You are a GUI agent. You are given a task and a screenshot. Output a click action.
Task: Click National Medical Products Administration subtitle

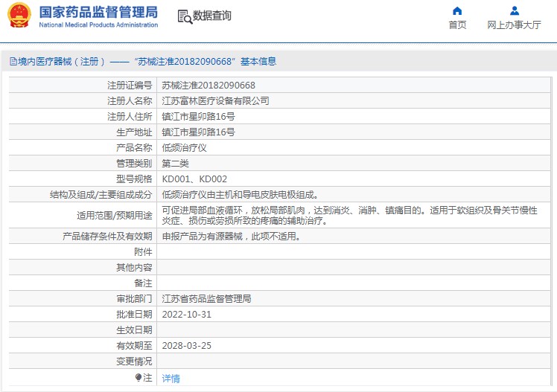click(x=98, y=25)
